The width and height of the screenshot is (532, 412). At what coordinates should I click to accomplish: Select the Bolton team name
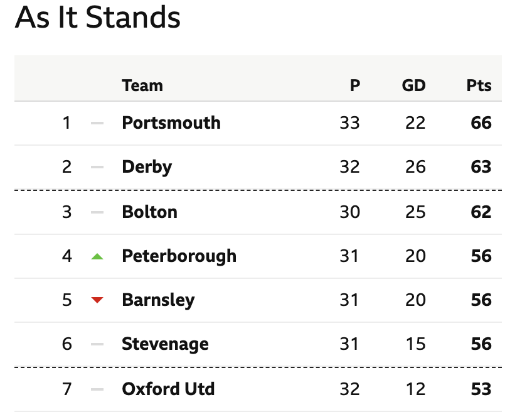click(149, 212)
